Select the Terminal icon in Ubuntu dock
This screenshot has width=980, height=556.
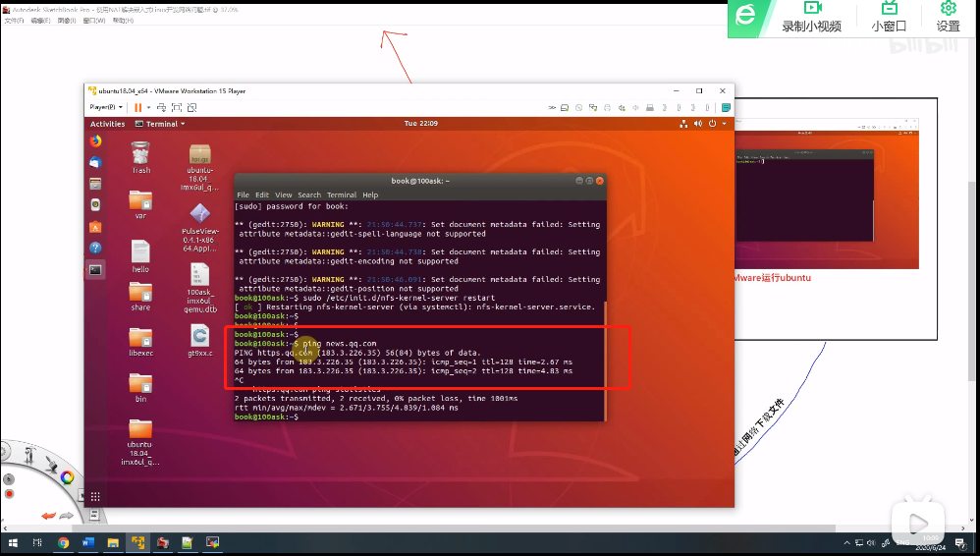(x=95, y=269)
